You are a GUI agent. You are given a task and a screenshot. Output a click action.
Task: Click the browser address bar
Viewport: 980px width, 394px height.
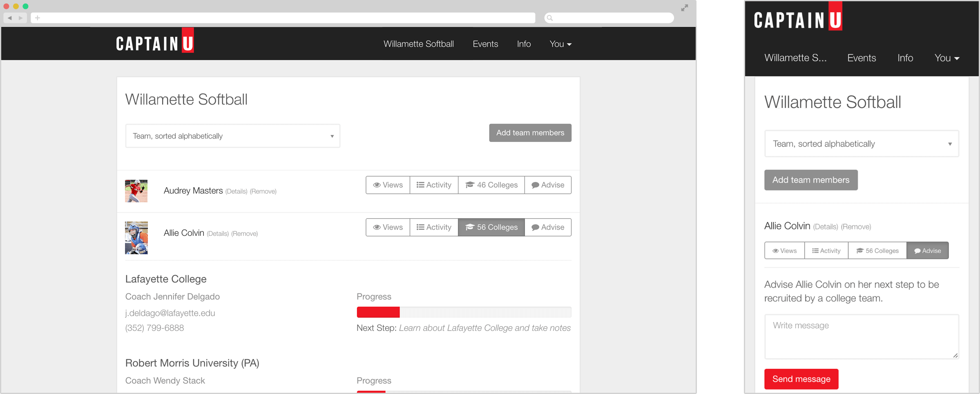[x=283, y=18]
